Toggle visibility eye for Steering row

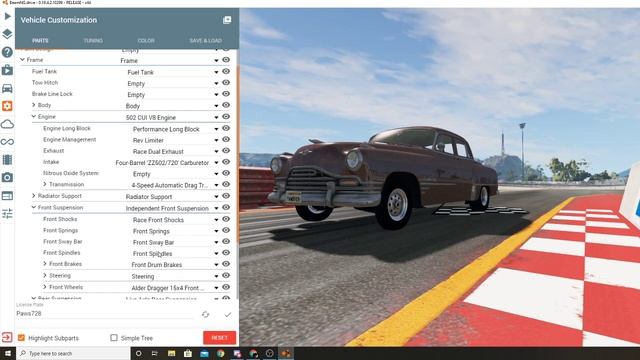(x=226, y=276)
